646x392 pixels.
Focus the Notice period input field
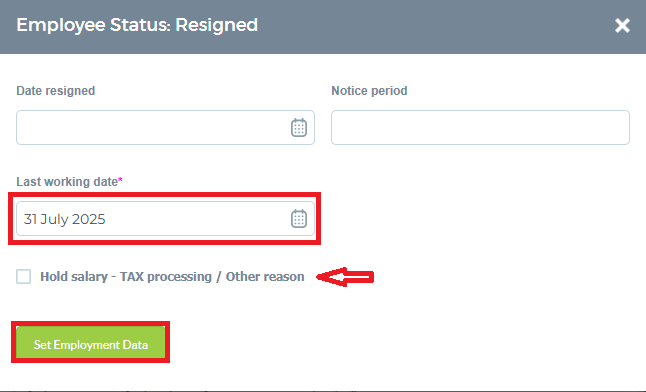point(480,127)
